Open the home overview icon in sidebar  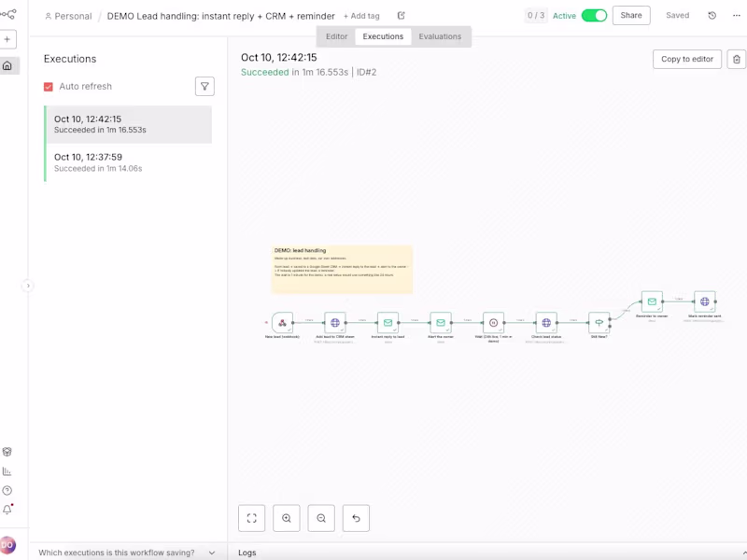7,65
